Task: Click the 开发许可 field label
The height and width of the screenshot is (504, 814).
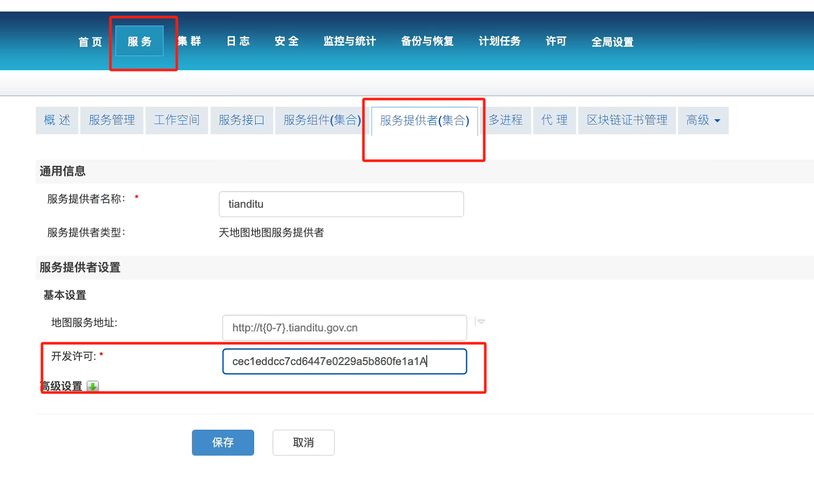Action: 74,356
